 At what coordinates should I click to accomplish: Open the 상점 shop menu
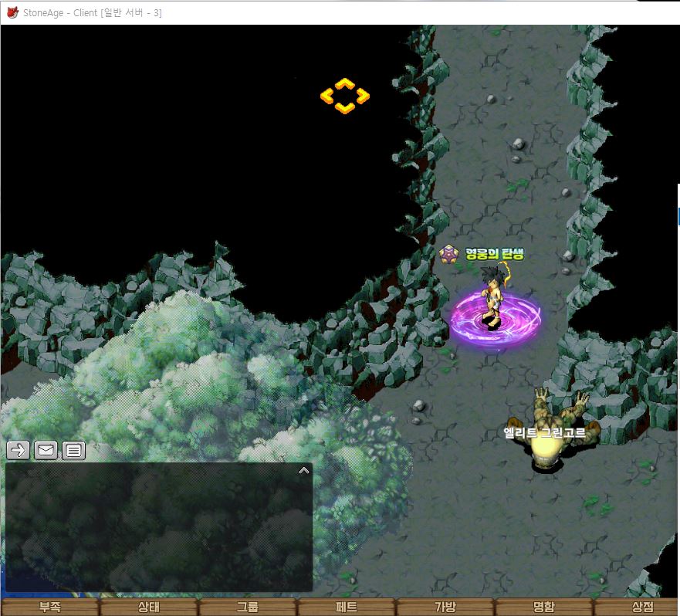coord(642,607)
